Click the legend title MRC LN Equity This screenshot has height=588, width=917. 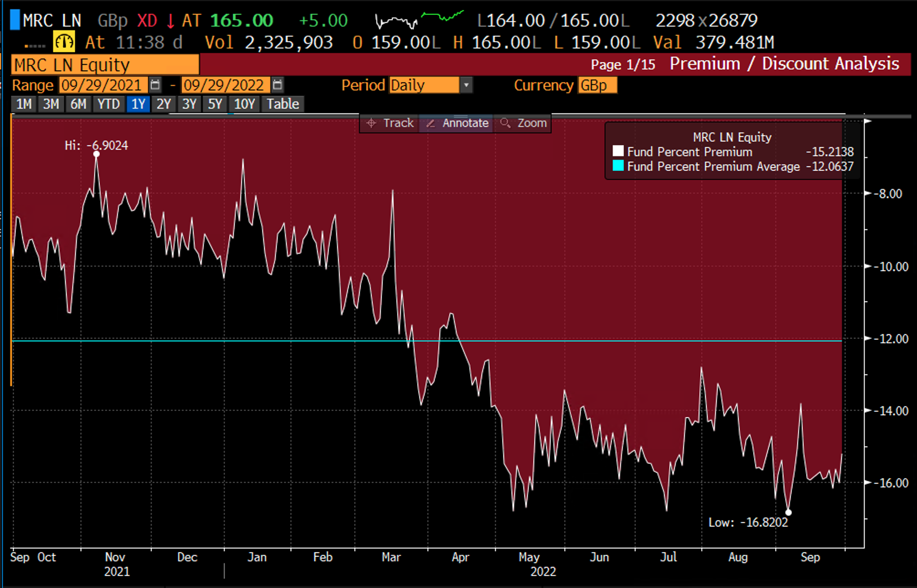[x=732, y=137]
